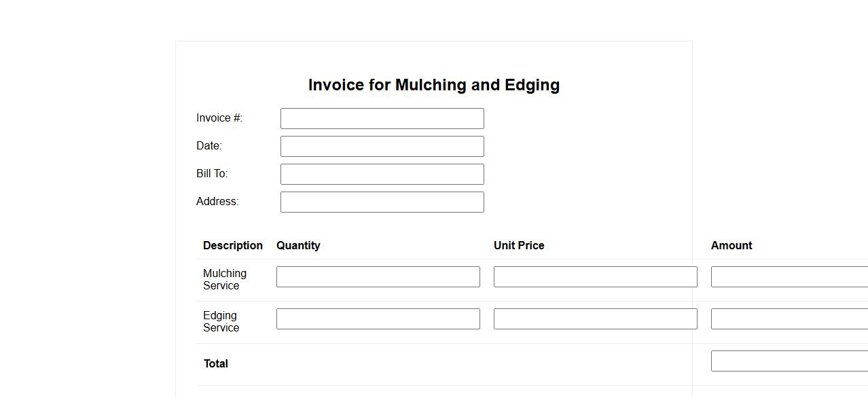Image resolution: width=868 pixels, height=398 pixels.
Task: Click the Amount column header
Action: (x=731, y=246)
